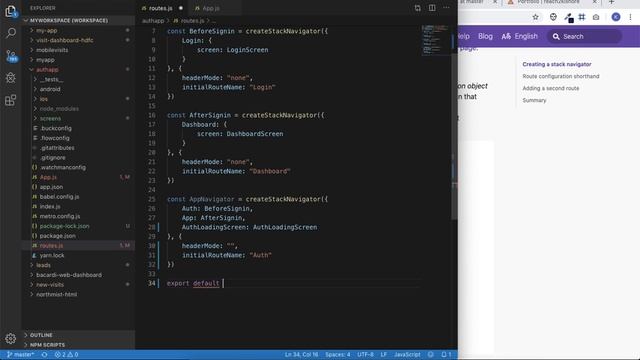Open package.json in the explorer
This screenshot has height=360, width=640.
(57, 236)
